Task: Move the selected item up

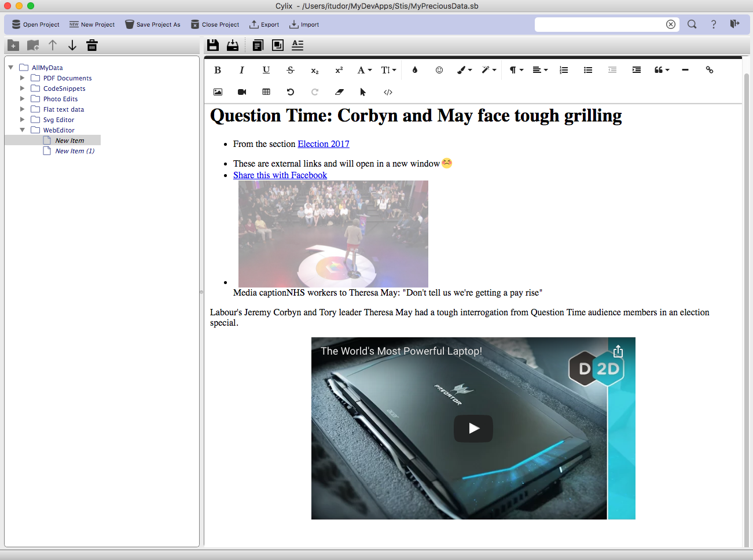Action: click(53, 45)
